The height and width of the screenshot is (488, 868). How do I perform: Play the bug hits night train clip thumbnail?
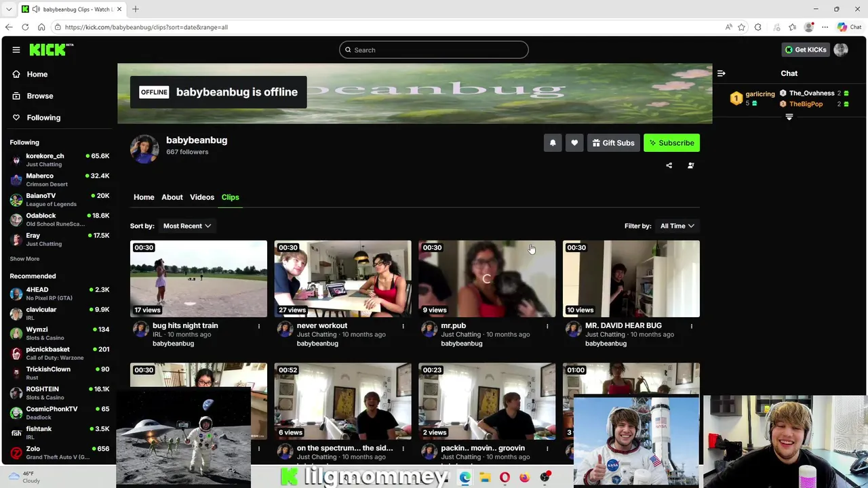pos(199,279)
